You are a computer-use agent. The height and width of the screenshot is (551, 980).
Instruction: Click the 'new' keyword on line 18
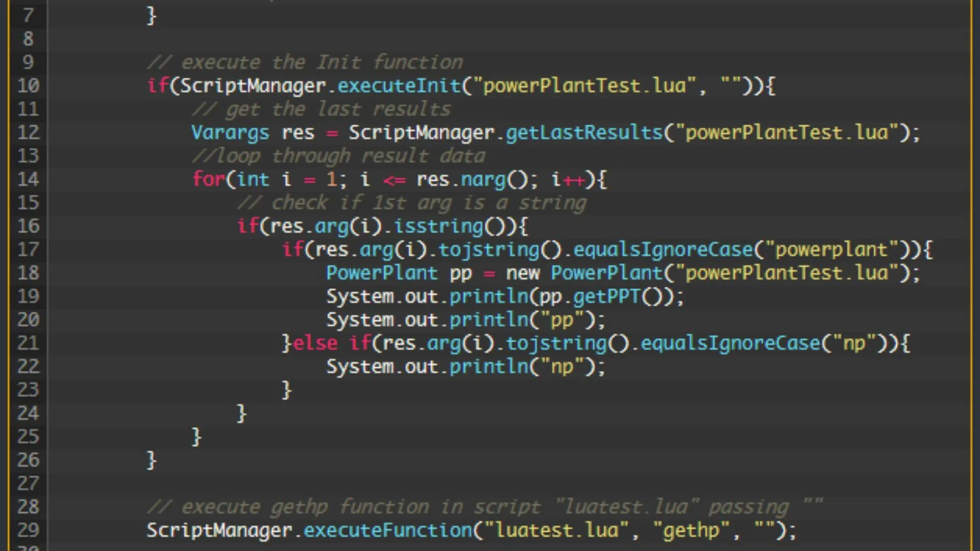click(523, 273)
